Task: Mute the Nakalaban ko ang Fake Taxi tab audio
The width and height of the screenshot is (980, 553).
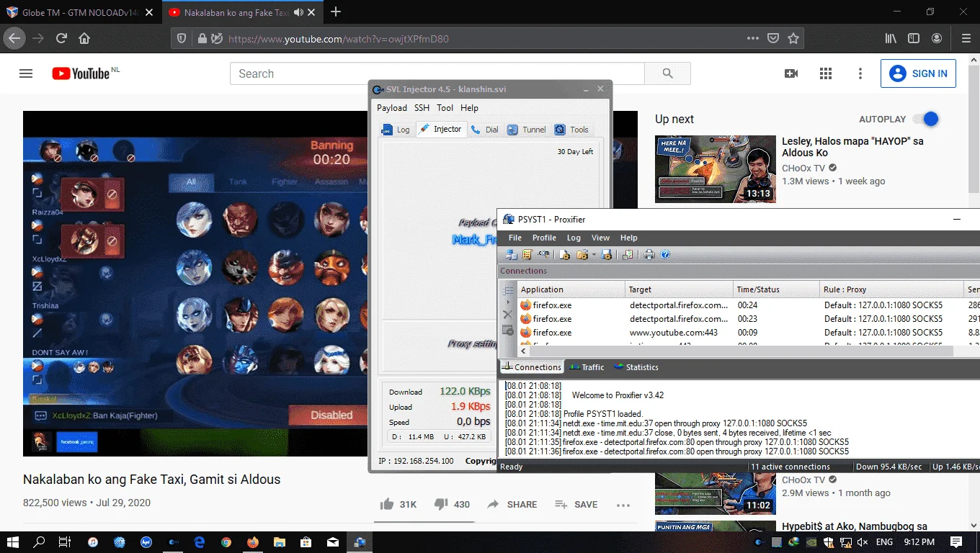Action: 297,12
